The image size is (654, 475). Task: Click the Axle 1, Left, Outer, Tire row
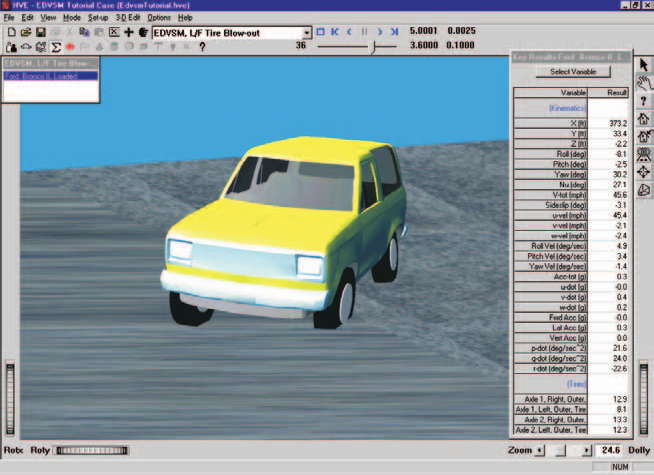click(x=571, y=410)
